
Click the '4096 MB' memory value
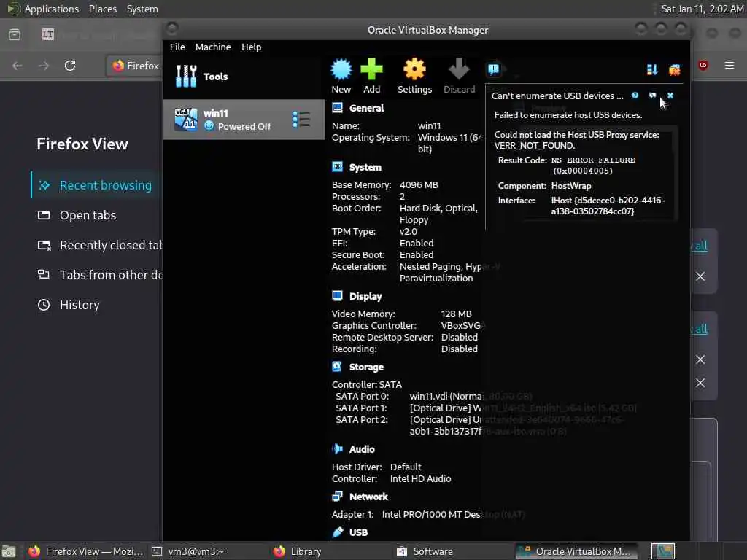click(419, 184)
